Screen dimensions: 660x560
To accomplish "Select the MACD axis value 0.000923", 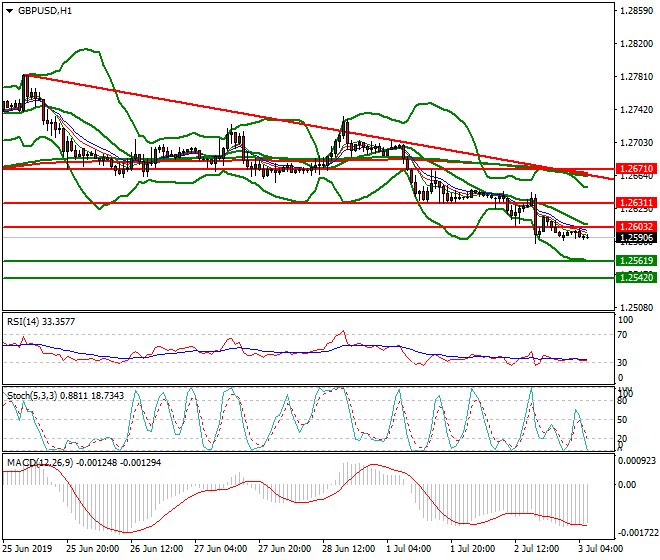I will (x=636, y=461).
